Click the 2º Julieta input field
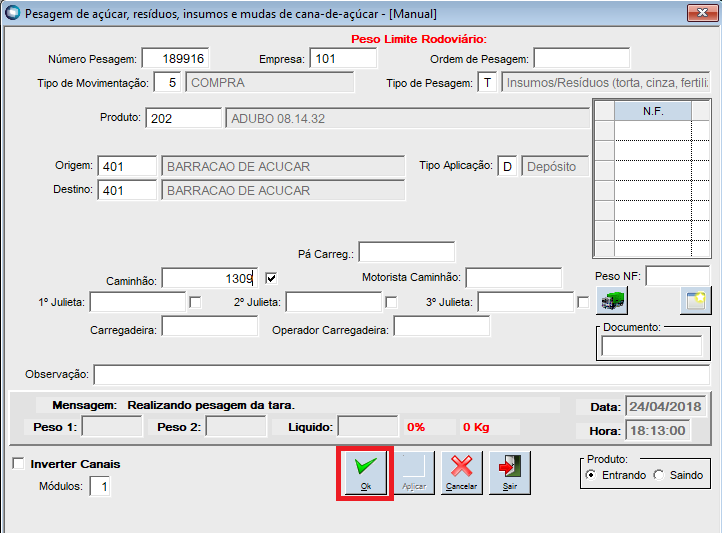 click(333, 302)
